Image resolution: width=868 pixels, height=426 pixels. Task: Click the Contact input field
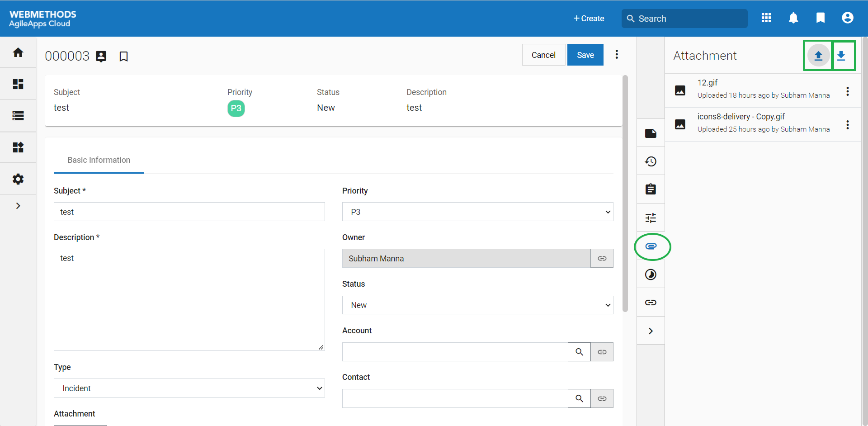tap(455, 398)
